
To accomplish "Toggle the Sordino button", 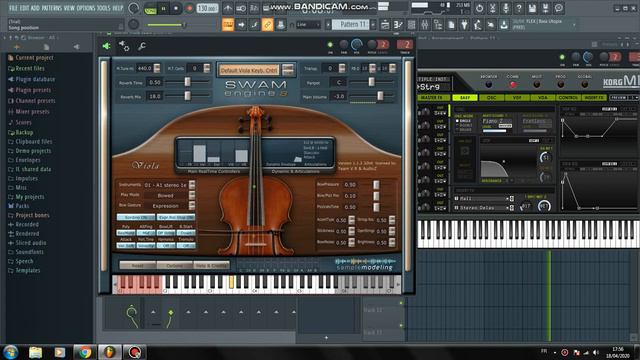I will click(136, 218).
